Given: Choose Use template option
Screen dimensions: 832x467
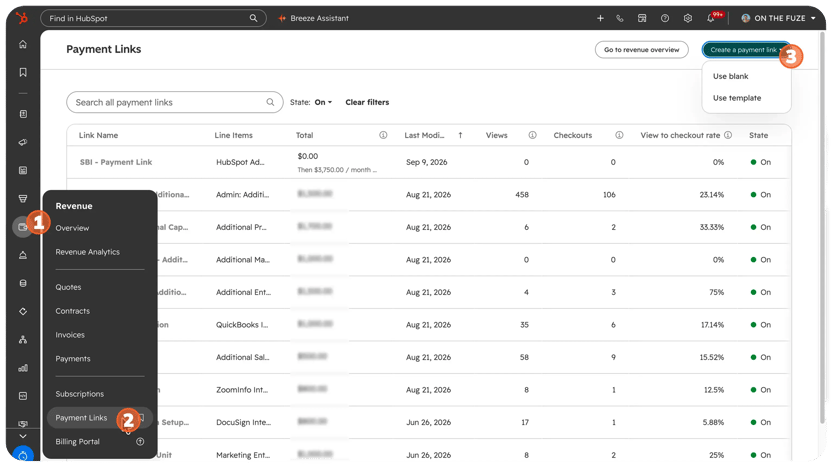Looking at the screenshot, I should coord(737,98).
